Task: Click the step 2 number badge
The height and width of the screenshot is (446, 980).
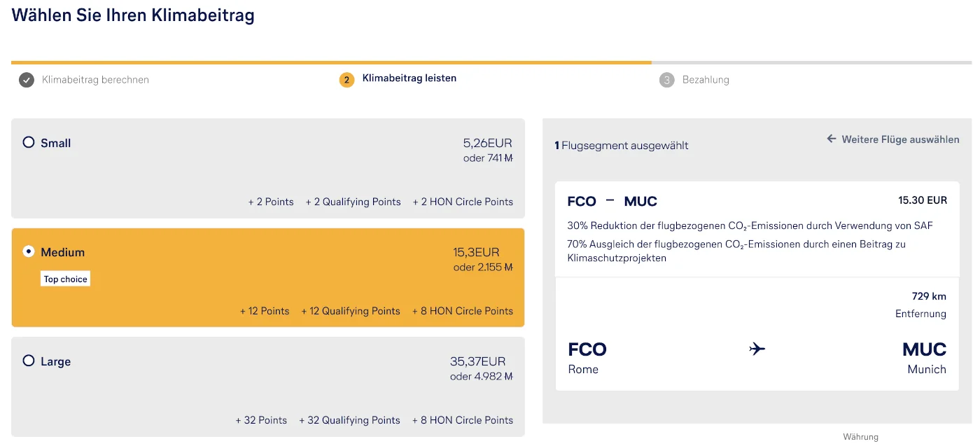Action: pos(346,80)
